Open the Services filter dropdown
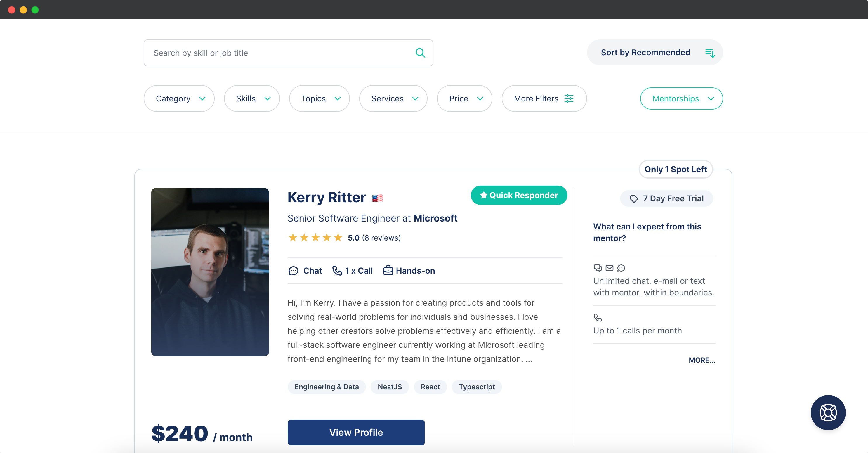Viewport: 868px width, 453px height. click(x=393, y=98)
